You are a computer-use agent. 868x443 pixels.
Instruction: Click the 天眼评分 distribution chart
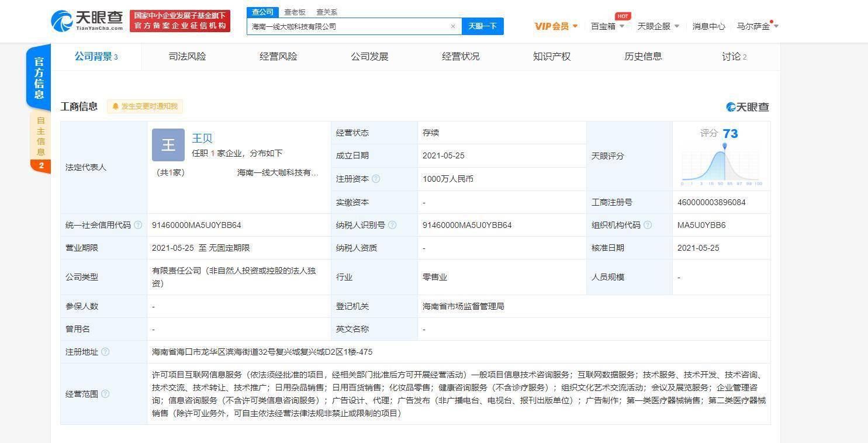pyautogui.click(x=721, y=165)
